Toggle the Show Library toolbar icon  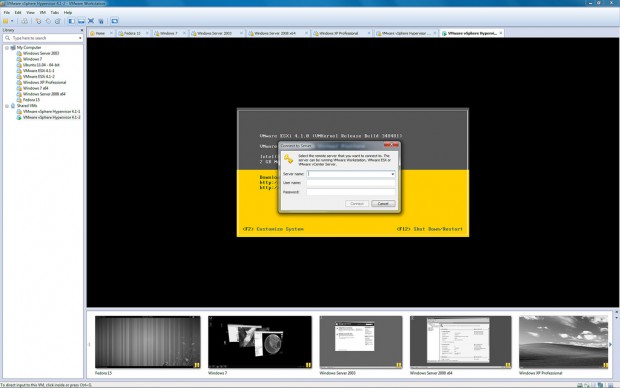(72, 21)
